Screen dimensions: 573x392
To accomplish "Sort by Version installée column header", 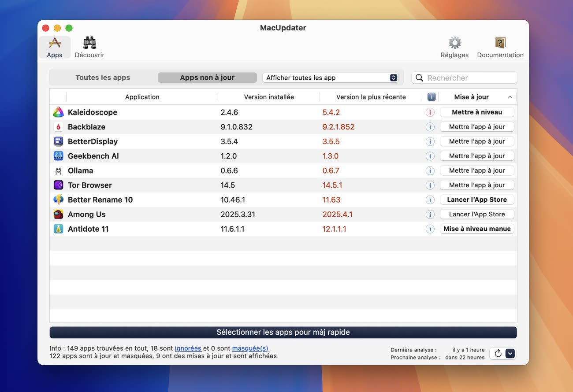I will point(269,97).
